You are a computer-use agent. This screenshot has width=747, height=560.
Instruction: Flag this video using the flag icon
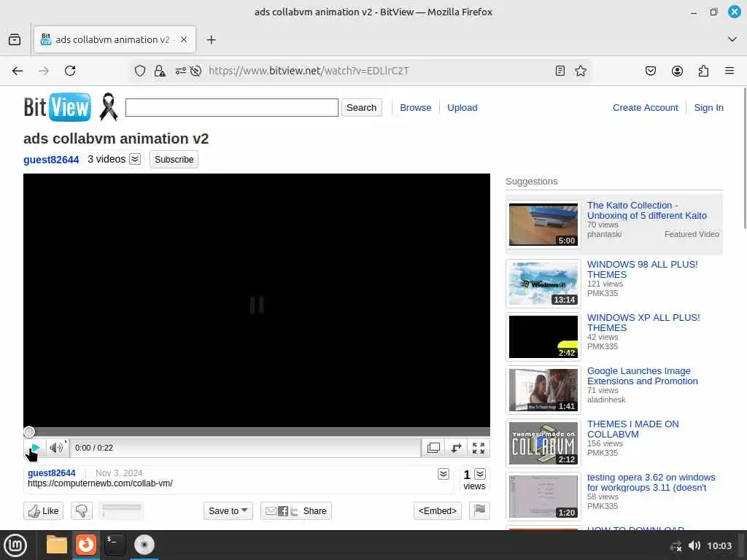coord(479,511)
